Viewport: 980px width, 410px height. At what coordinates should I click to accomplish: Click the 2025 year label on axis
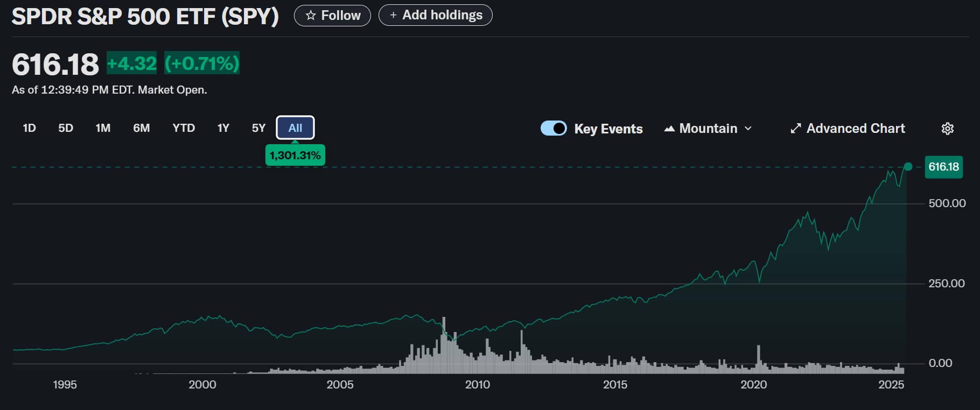point(891,385)
